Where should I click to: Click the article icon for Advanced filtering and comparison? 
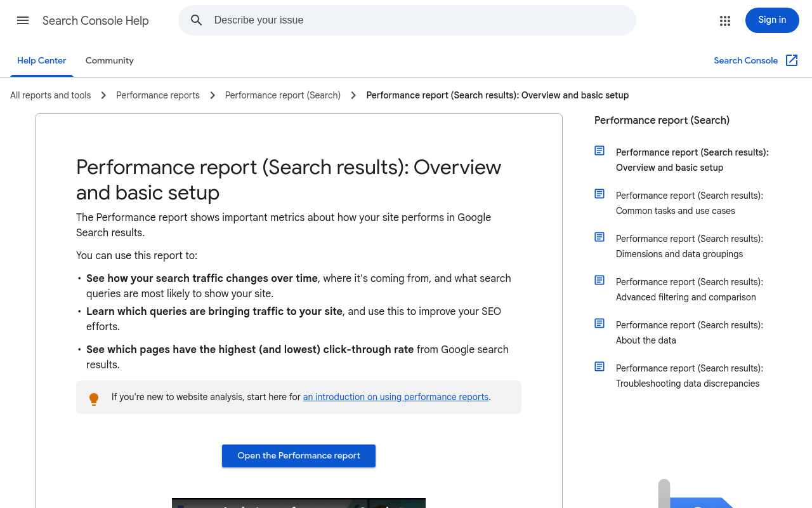click(x=599, y=280)
